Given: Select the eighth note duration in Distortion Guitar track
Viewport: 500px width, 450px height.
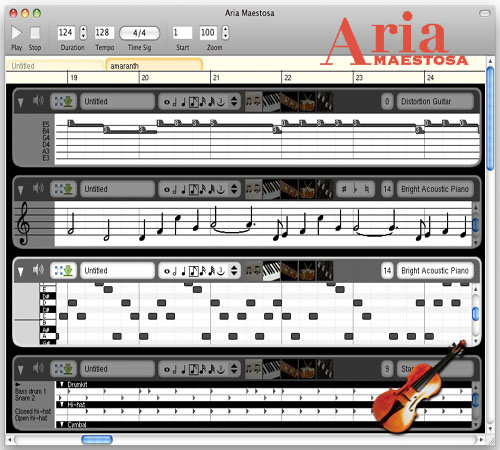Looking at the screenshot, I should [x=194, y=102].
